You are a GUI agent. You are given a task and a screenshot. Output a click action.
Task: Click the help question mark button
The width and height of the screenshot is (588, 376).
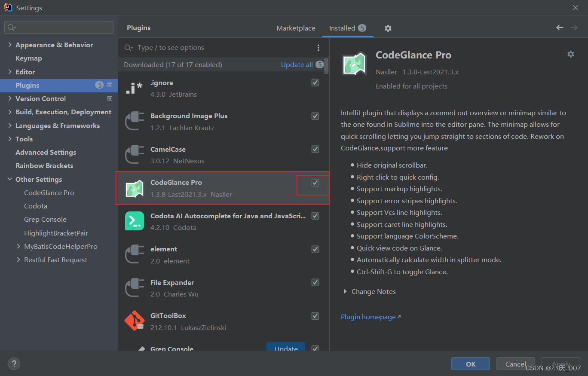14,364
